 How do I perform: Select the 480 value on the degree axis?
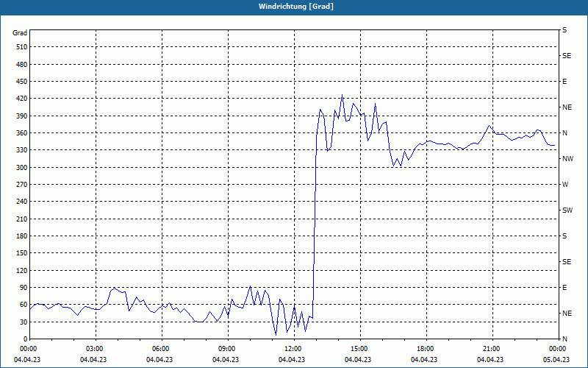(22, 64)
